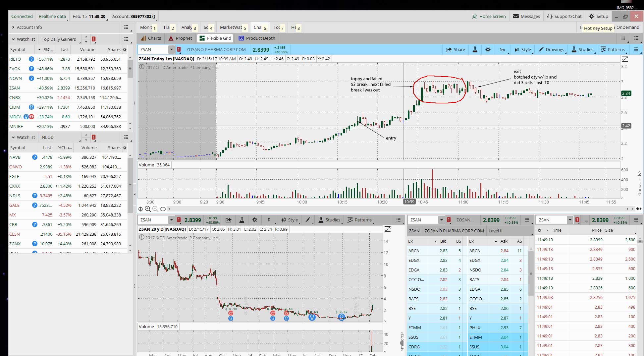Open the Messages envelope in top bar

pos(526,16)
